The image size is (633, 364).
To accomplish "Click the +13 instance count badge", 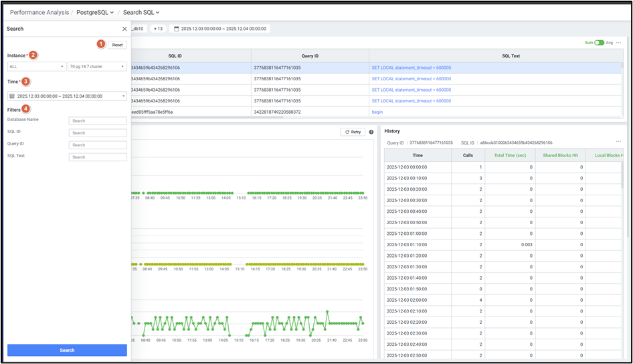I will coord(159,29).
